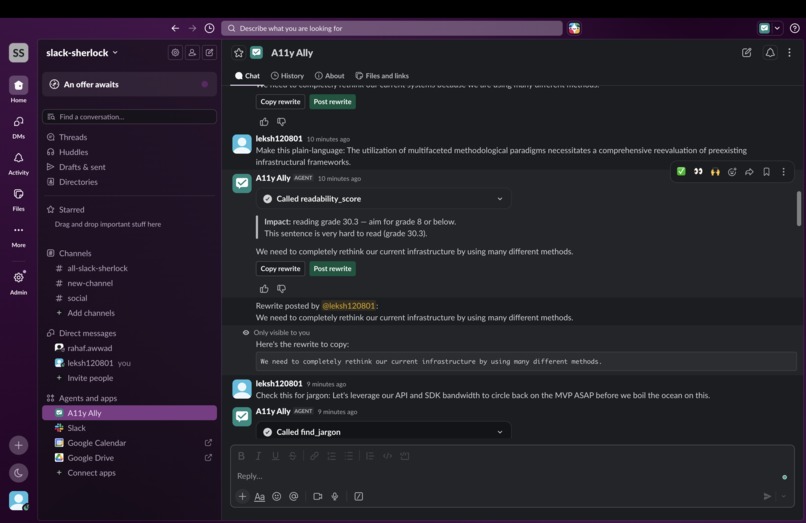Click the mention @ icon in composer

294,496
